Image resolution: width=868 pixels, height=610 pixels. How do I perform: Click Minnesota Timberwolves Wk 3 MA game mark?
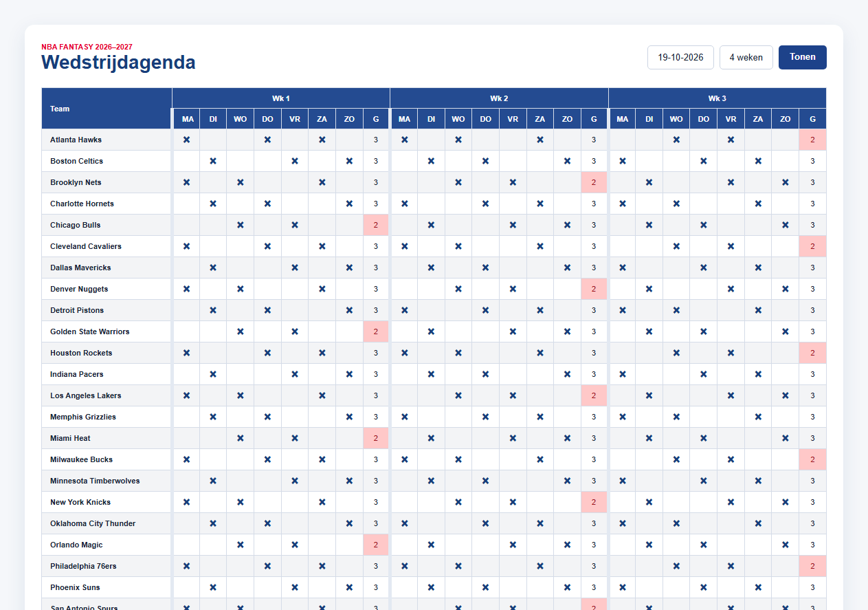(622, 481)
